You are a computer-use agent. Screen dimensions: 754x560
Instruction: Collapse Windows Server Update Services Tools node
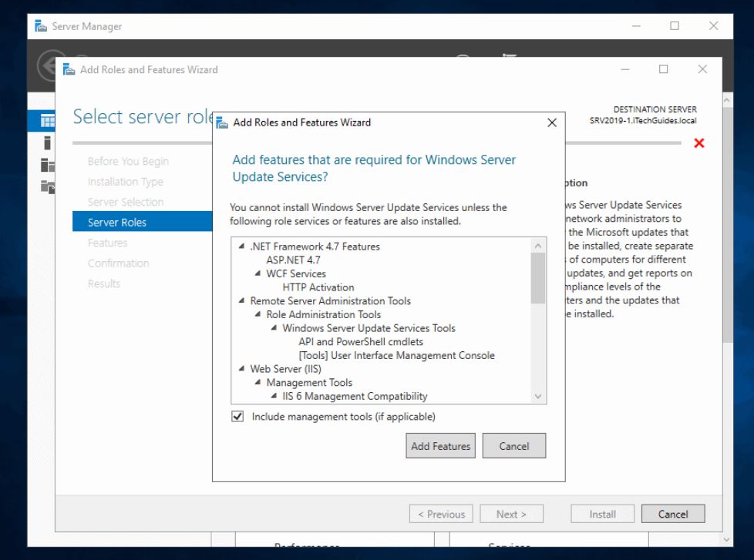(x=274, y=328)
